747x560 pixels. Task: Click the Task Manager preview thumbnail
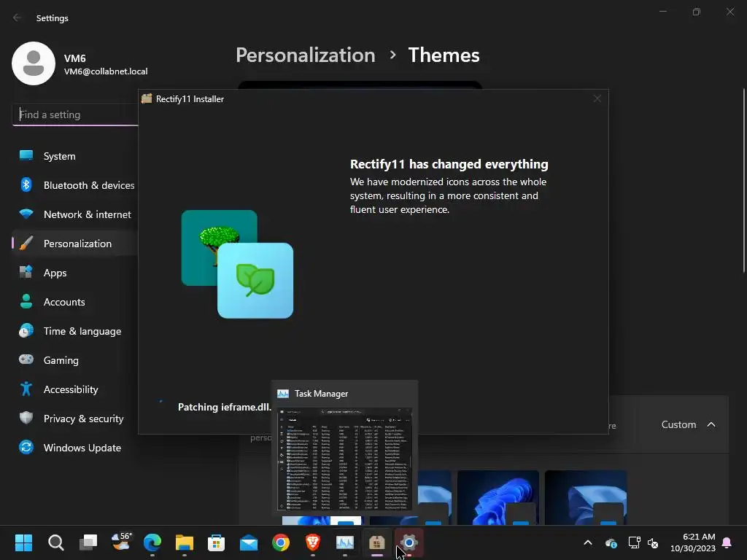[344, 459]
